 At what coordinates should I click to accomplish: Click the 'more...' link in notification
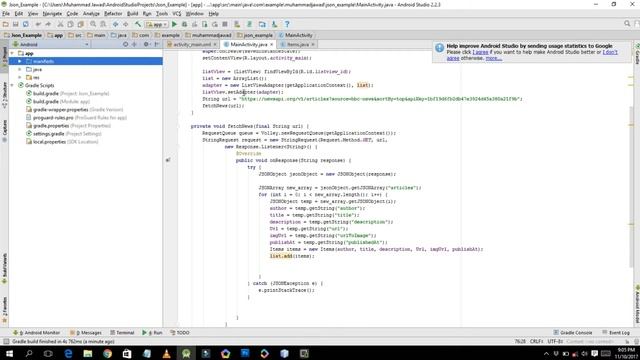(493, 58)
